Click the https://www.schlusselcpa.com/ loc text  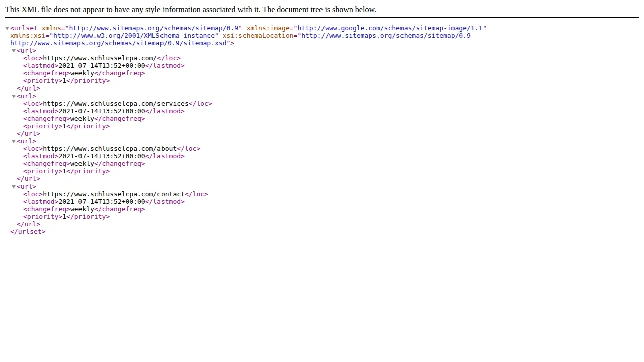100,58
